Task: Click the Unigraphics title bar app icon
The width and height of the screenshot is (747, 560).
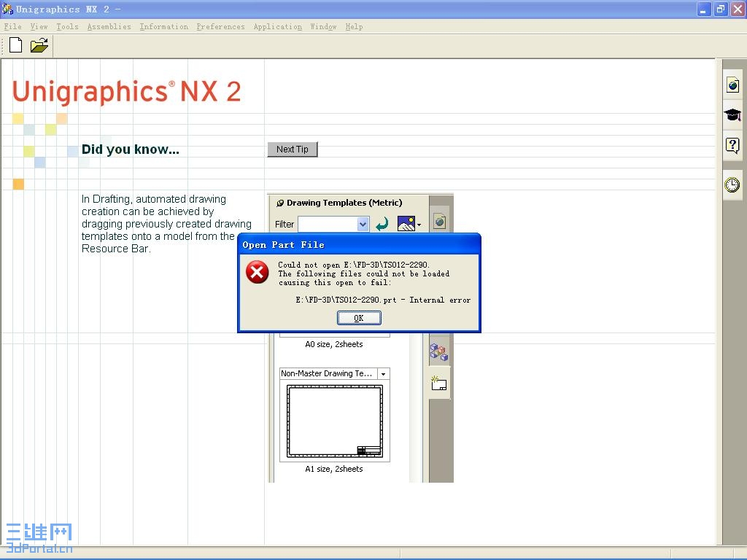Action: click(x=7, y=9)
